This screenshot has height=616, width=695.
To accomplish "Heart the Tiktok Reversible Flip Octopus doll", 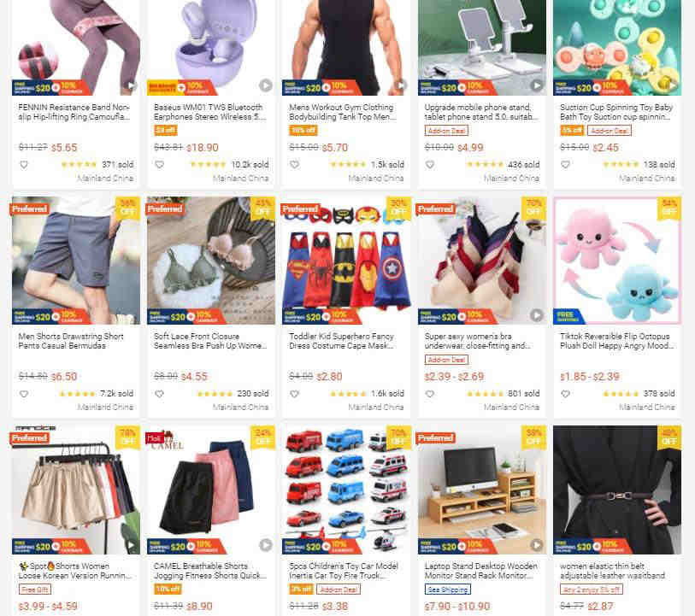I will (566, 394).
